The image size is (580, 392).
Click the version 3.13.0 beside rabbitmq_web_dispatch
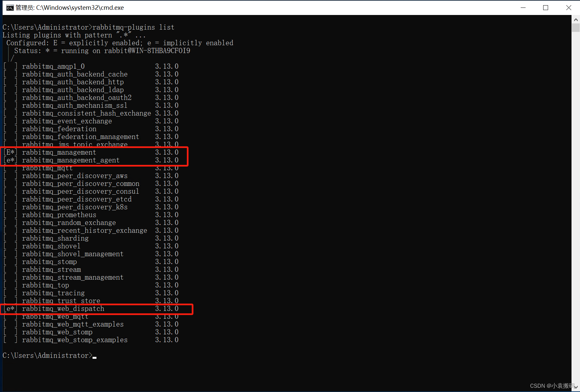pos(167,309)
